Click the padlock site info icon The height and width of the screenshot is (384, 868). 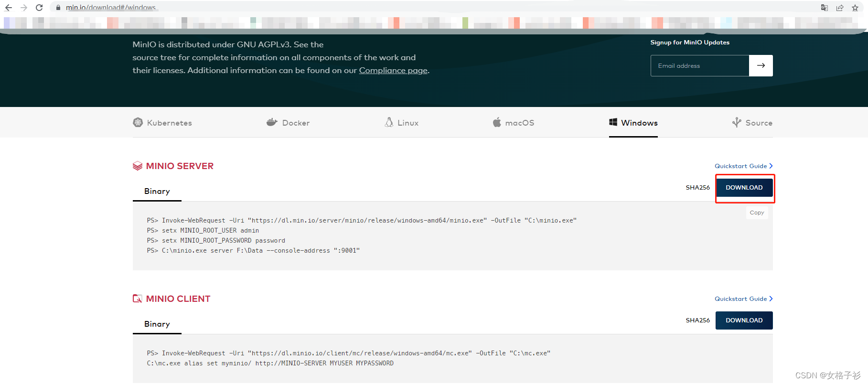[x=58, y=8]
